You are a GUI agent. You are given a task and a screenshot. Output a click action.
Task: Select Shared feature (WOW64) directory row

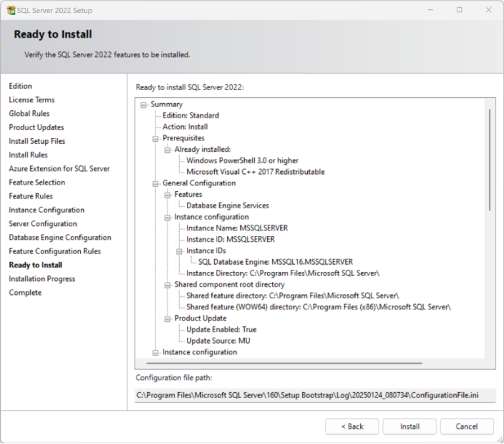point(318,307)
